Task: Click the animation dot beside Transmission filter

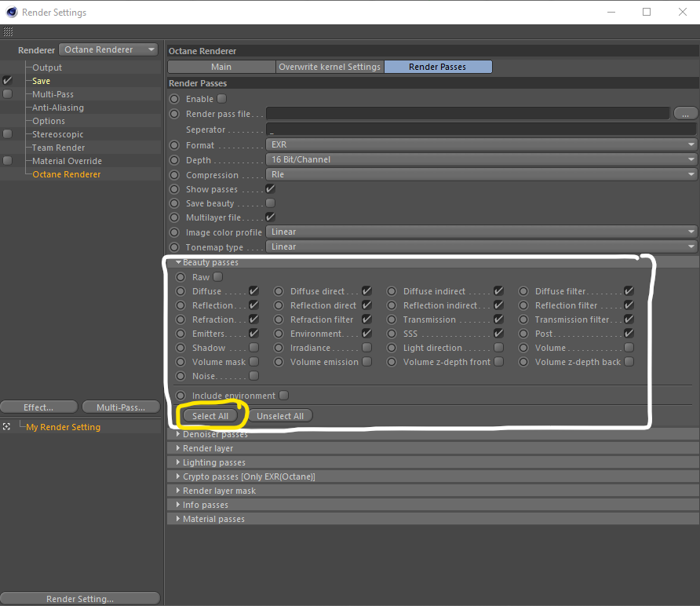Action: (x=523, y=319)
